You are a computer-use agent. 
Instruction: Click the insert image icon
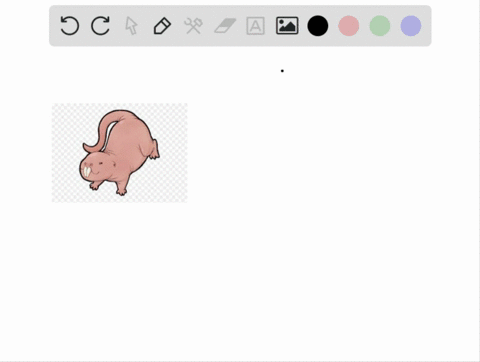pos(287,26)
